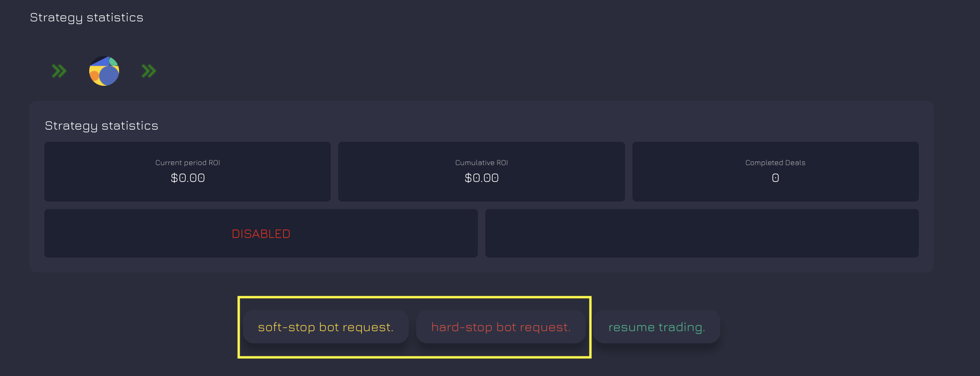Click the Cumulative ROI label
Screen dimensions: 980x376
[x=482, y=163]
